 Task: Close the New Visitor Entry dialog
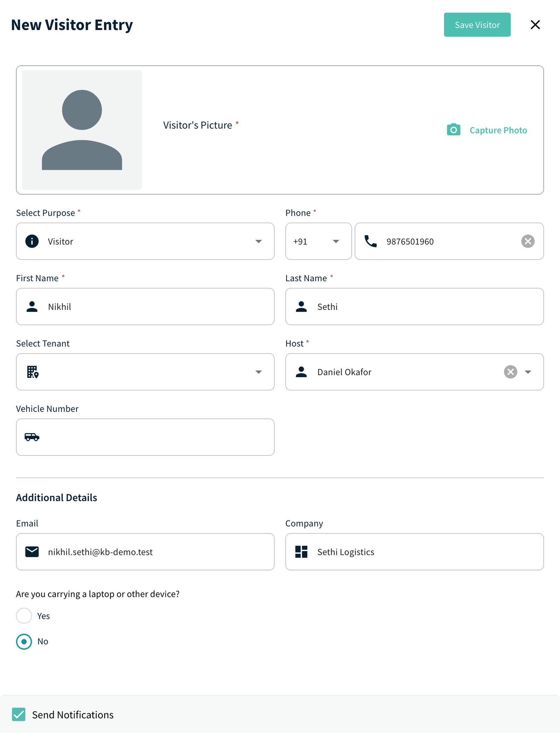[535, 25]
